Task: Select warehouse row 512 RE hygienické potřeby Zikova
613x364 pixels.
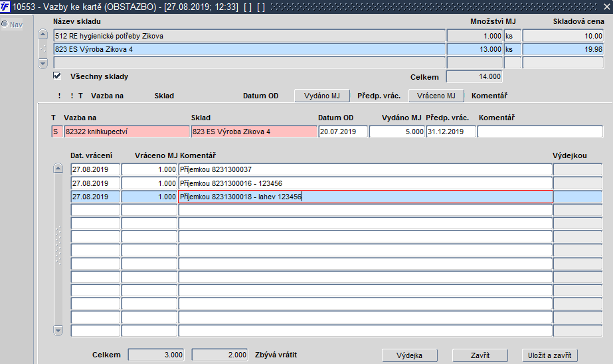Action: click(x=250, y=36)
